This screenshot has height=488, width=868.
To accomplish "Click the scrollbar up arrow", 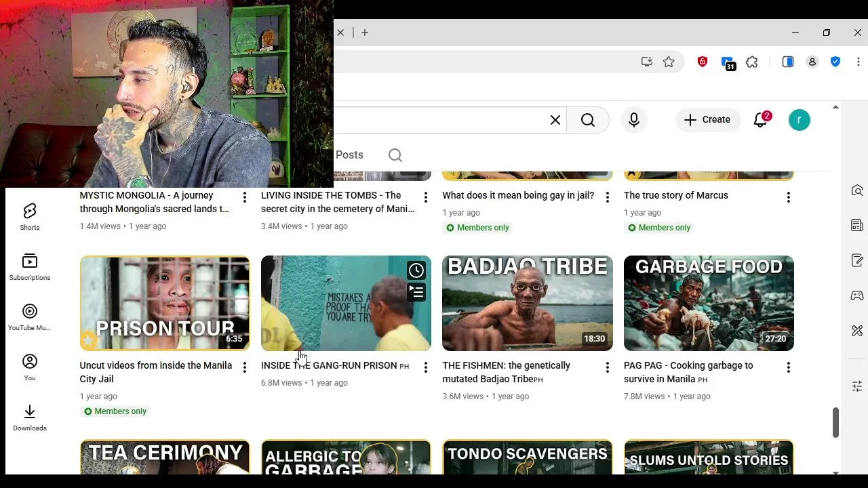I will 835,107.
